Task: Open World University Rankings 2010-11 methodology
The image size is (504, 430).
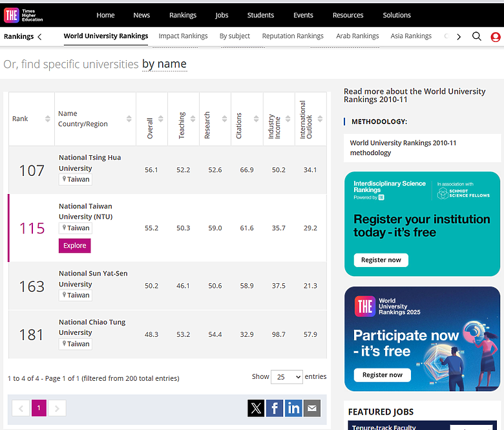Action: coord(403,147)
